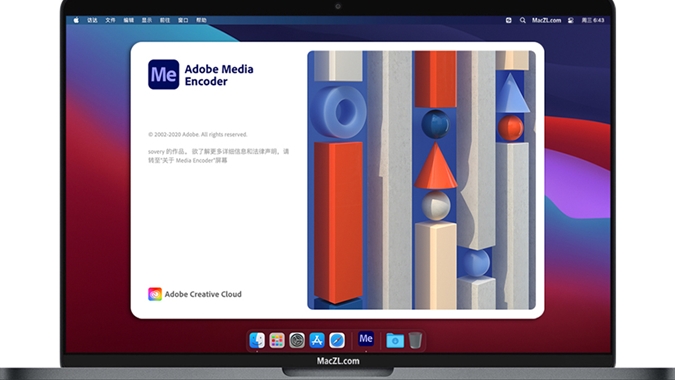Open the Apple menu

(x=76, y=20)
